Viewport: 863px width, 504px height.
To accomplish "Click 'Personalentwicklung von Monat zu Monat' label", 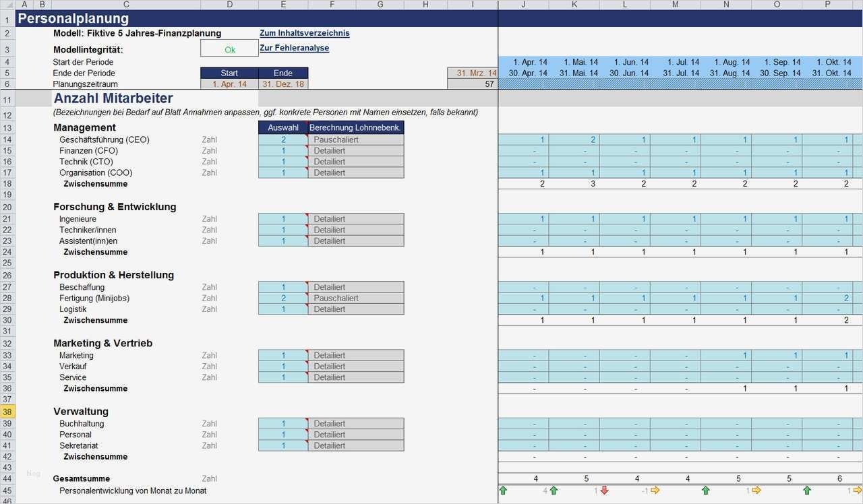I will [133, 491].
